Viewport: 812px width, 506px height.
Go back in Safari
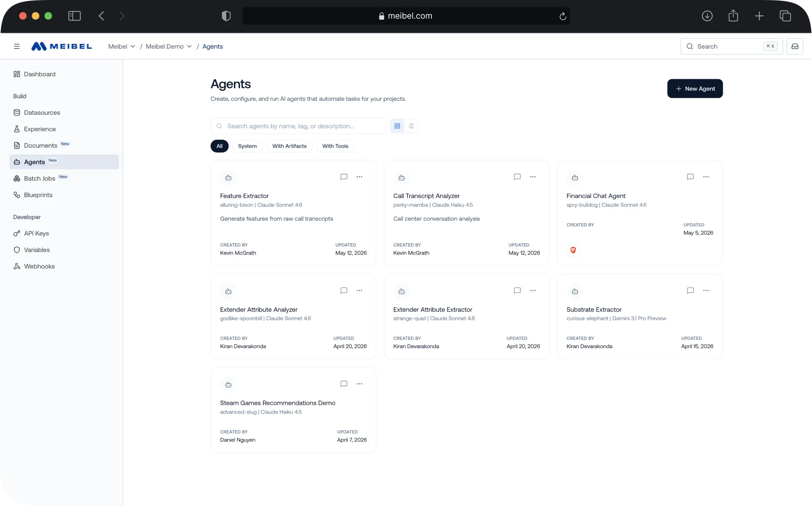click(x=101, y=16)
